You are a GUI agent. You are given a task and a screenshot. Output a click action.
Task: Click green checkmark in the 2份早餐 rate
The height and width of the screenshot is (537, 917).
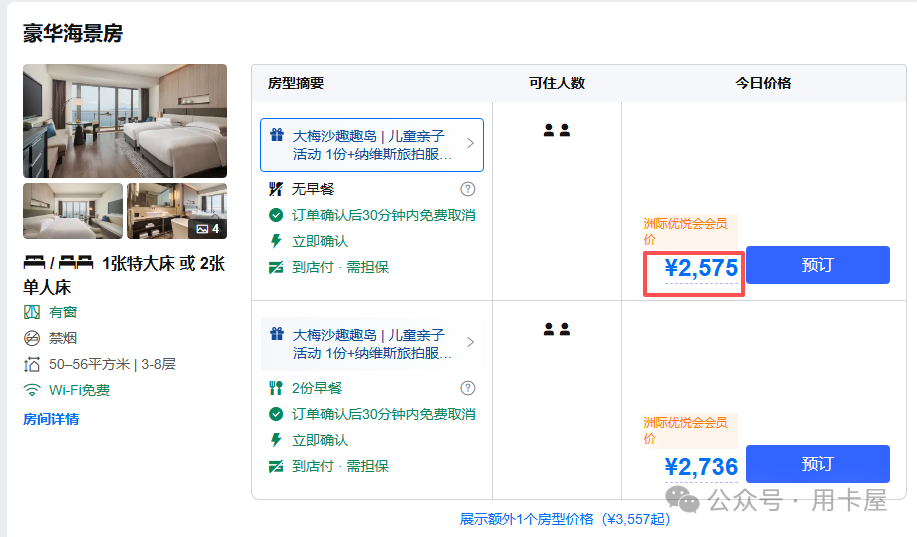[x=276, y=414]
